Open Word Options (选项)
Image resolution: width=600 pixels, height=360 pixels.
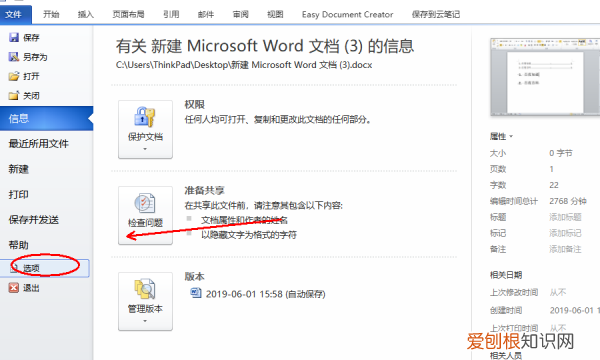[45, 268]
